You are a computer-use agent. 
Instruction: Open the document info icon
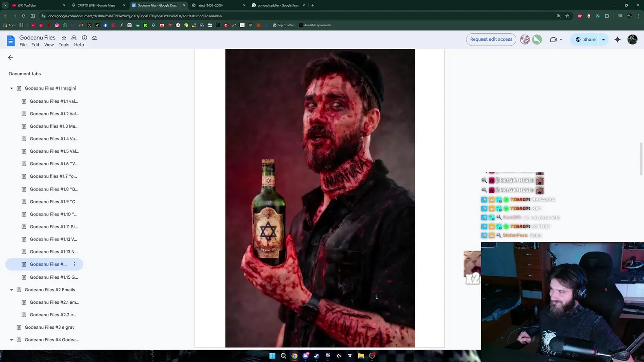tap(84, 38)
